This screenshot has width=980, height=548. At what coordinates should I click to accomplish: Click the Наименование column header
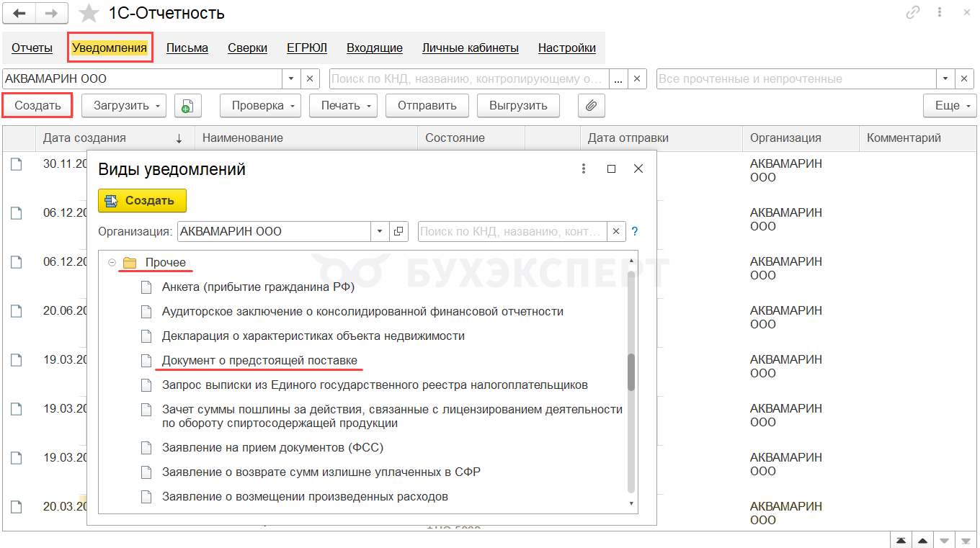pos(306,138)
